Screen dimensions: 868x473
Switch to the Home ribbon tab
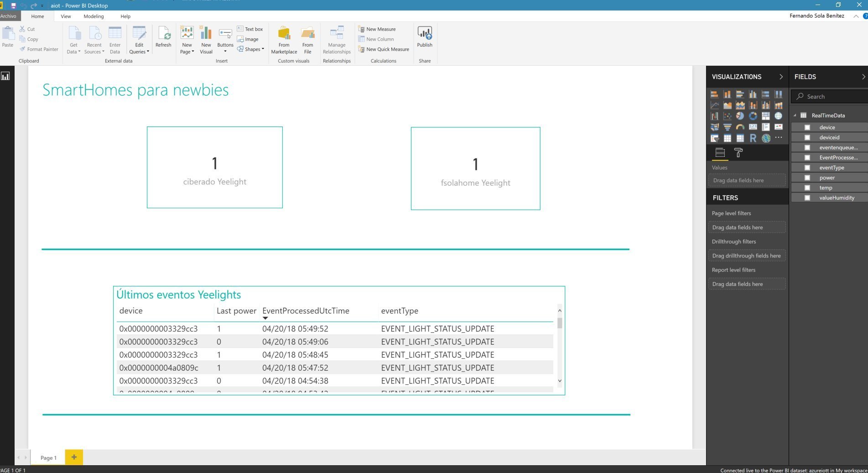[x=37, y=16]
